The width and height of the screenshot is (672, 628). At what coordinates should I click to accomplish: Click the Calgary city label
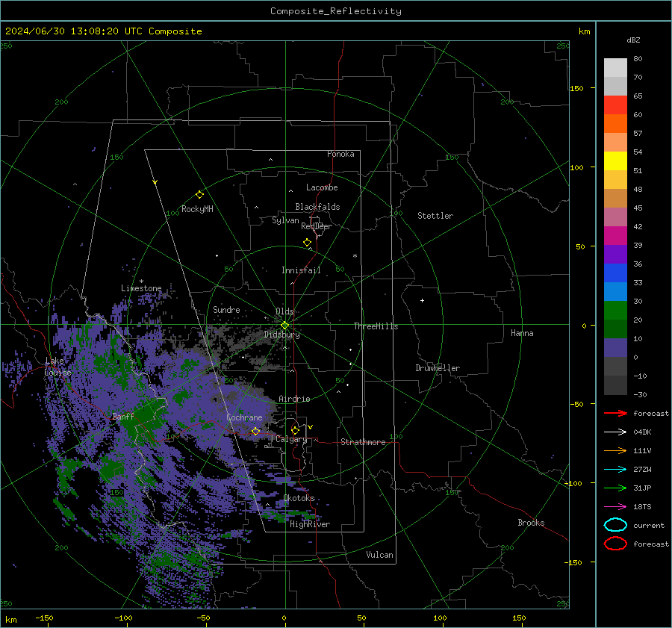[x=291, y=439]
